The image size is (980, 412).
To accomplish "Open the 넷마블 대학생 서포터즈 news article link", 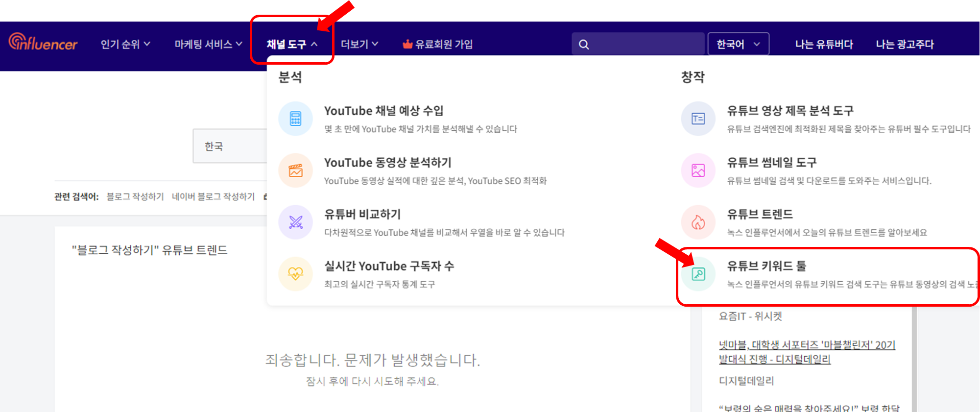I will click(807, 352).
